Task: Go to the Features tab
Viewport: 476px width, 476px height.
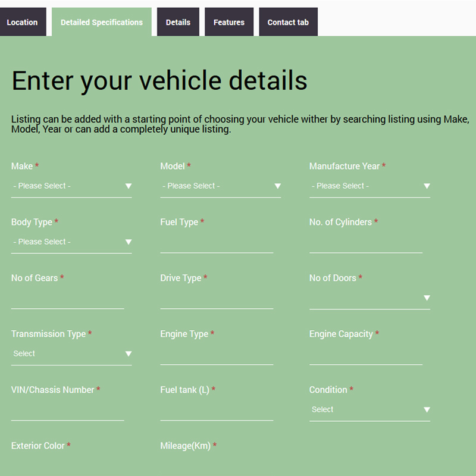Action: point(229,22)
